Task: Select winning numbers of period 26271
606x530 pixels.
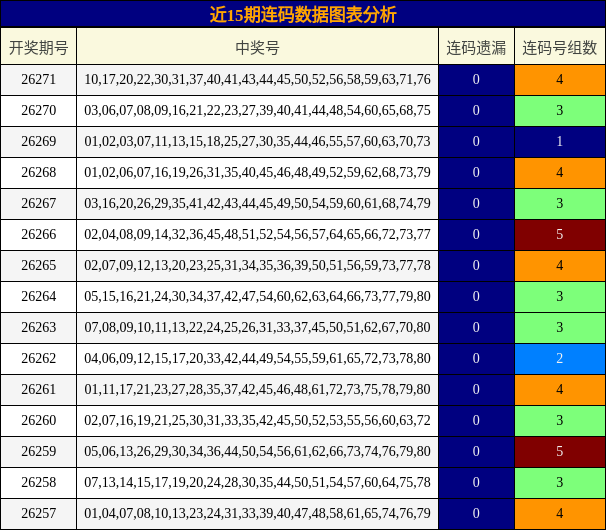Action: (257, 80)
